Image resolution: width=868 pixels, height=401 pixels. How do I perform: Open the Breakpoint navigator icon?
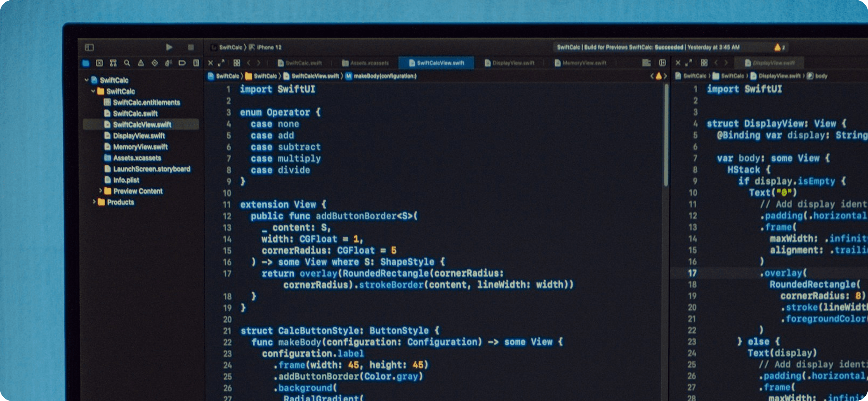182,63
